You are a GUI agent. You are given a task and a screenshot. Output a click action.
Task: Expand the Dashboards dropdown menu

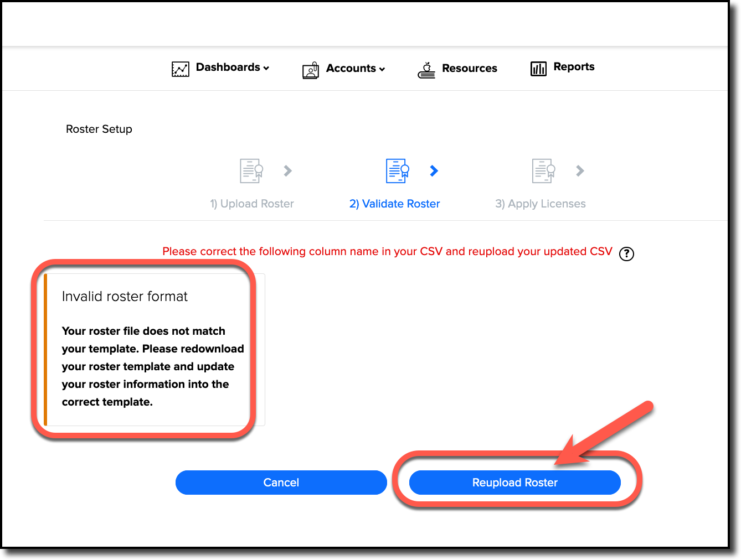click(x=232, y=68)
